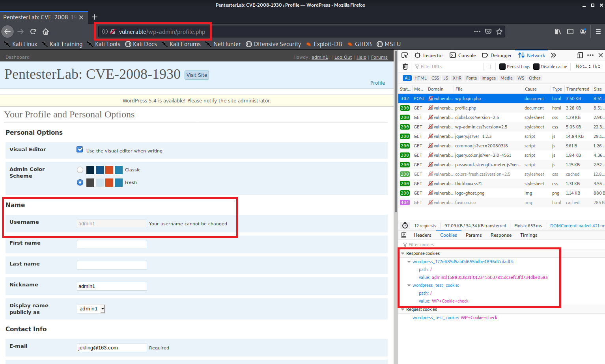The image size is (605, 364).
Task: Click the element picker icon in DevTools
Action: 405,56
